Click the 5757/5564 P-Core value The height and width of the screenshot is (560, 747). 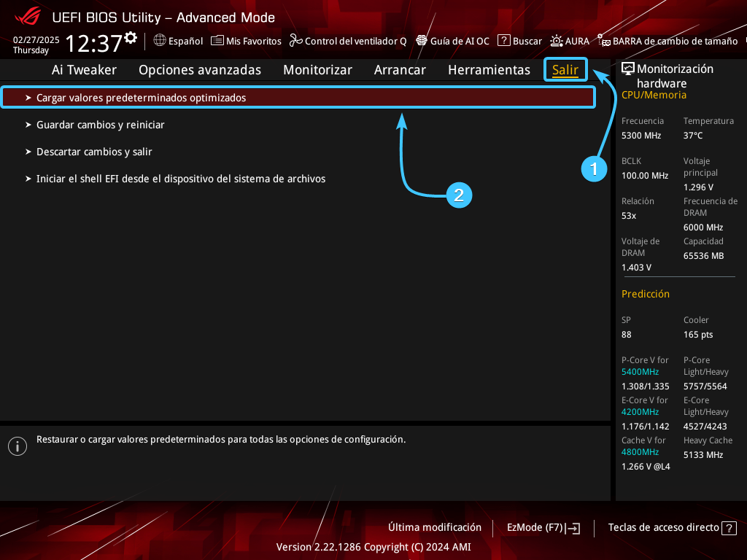point(705,386)
